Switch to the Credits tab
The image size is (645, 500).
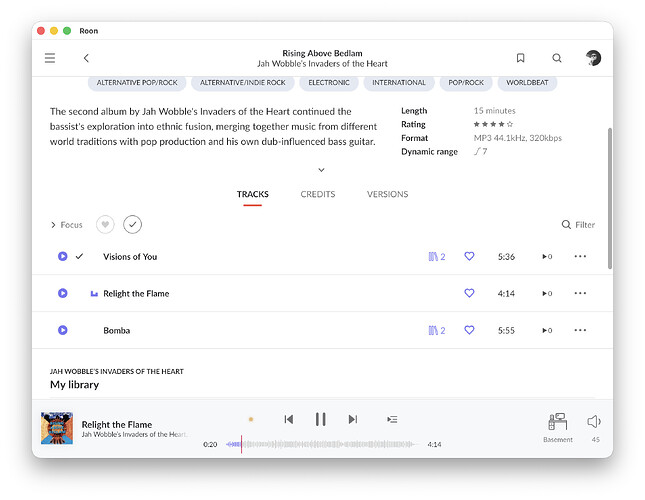(318, 194)
